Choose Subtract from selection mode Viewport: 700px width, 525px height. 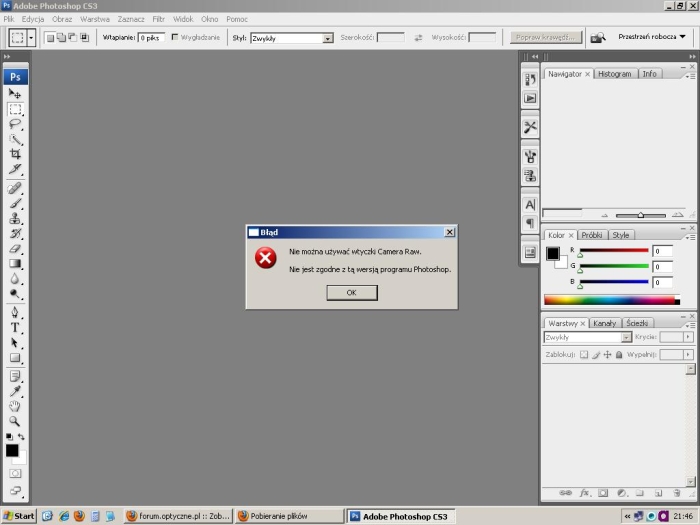pos(73,38)
